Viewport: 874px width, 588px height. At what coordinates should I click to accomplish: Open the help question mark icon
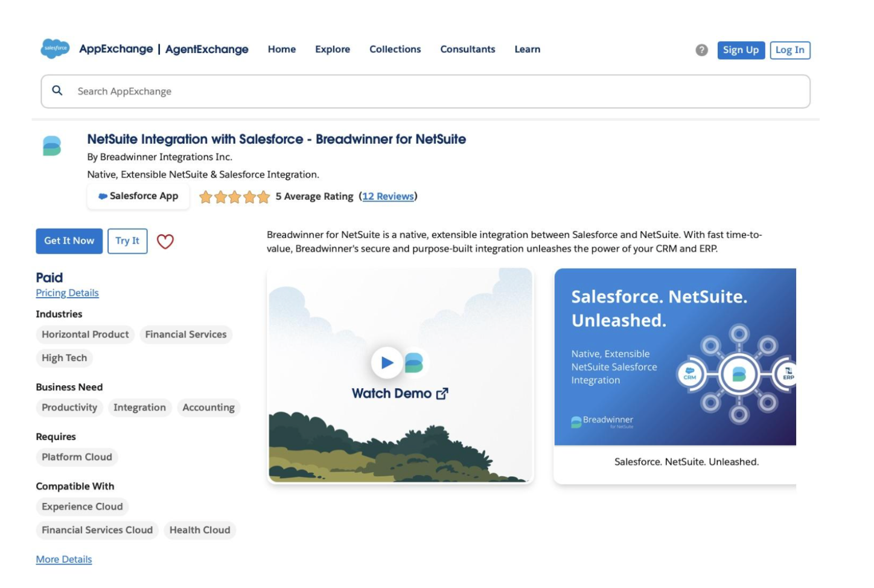click(x=700, y=50)
